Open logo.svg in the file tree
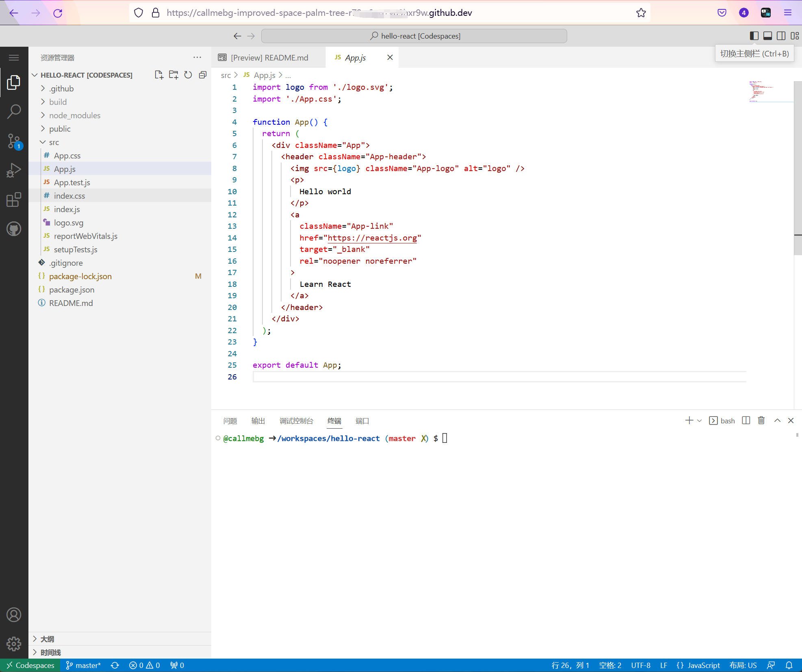This screenshot has height=672, width=802. click(x=120, y=223)
